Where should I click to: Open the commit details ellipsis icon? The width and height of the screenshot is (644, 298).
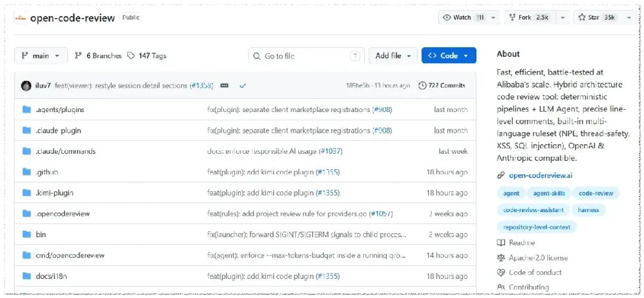pyautogui.click(x=224, y=86)
